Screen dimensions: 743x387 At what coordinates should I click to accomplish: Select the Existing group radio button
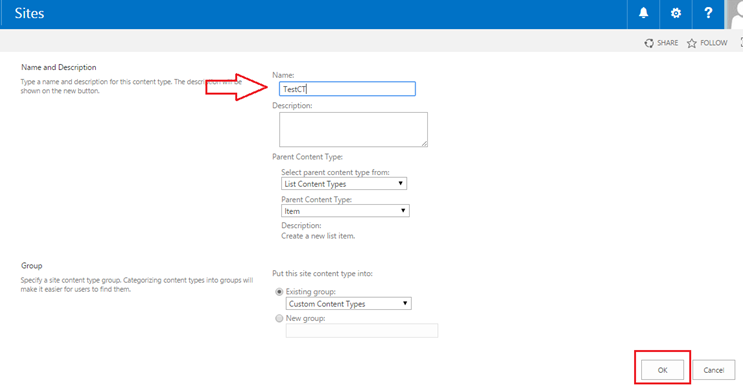tap(279, 292)
